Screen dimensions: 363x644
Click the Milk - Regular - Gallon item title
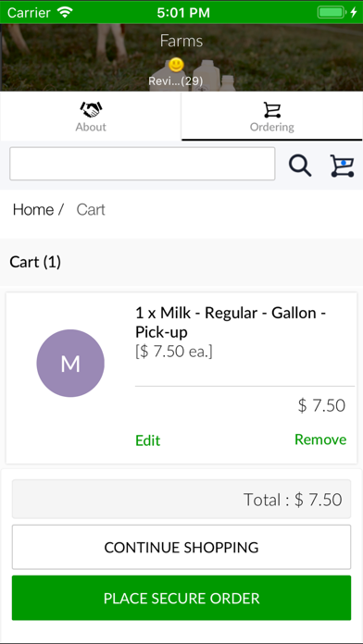point(231,322)
